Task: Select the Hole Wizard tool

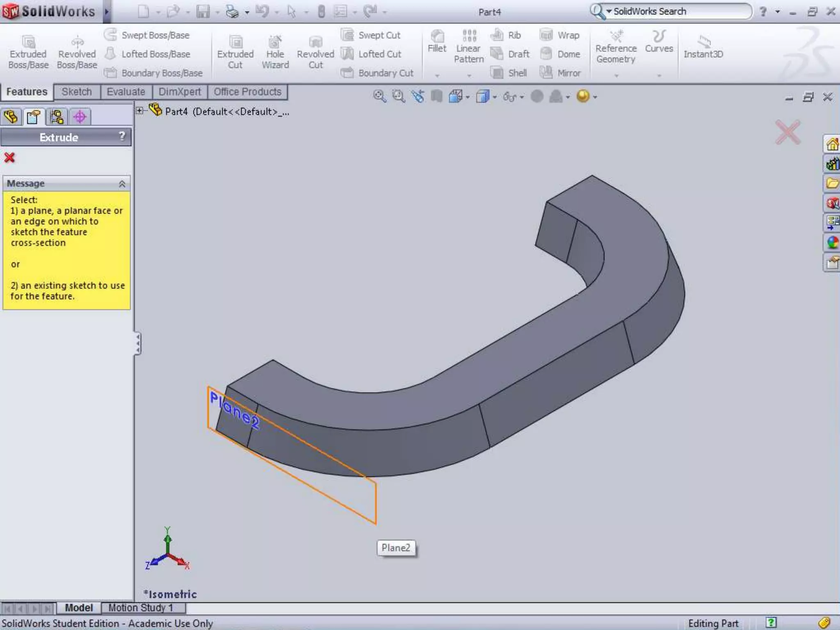Action: pyautogui.click(x=275, y=42)
